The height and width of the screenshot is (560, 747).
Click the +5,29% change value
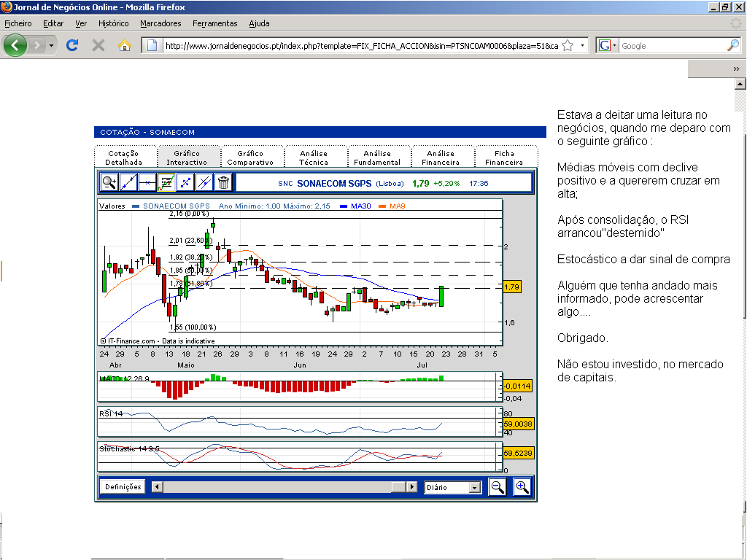click(446, 183)
